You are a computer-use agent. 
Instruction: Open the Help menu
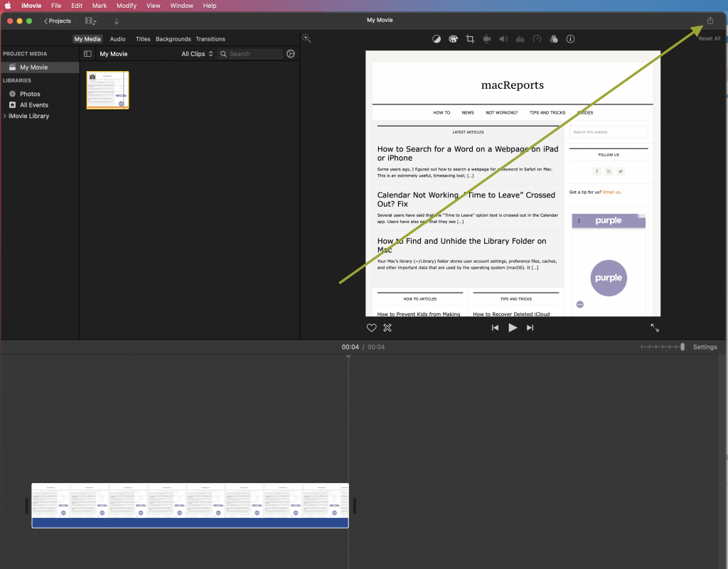tap(210, 6)
